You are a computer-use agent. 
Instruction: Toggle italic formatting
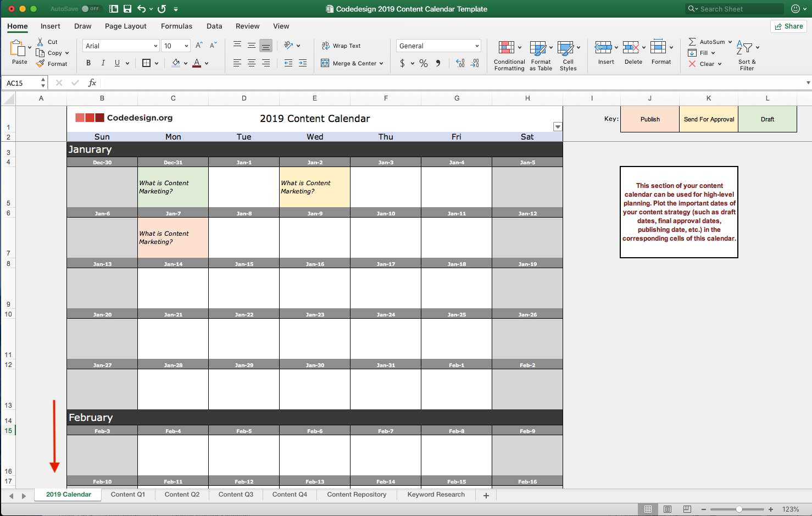click(103, 63)
